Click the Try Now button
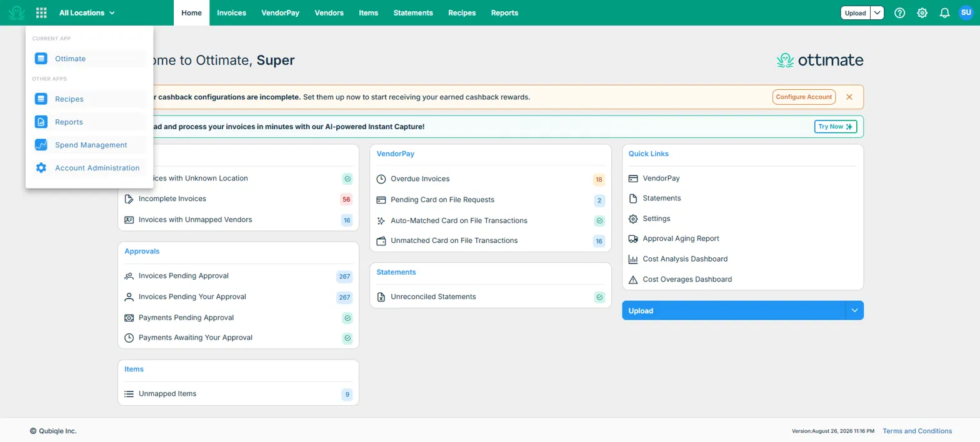The height and width of the screenshot is (442, 980). [x=836, y=127]
